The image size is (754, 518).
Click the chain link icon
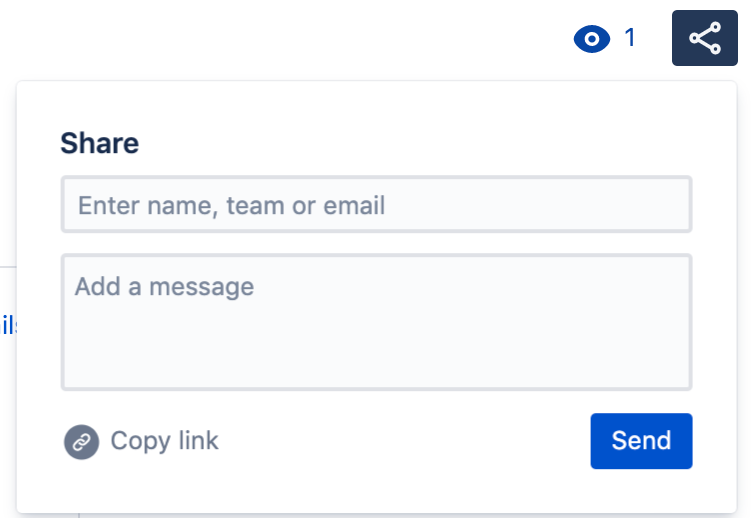81,441
